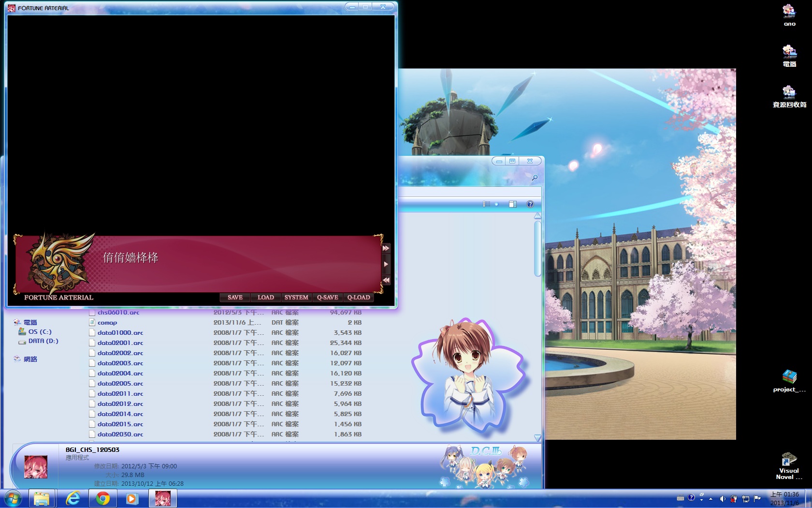Show hidden tray icons arrow

710,499
